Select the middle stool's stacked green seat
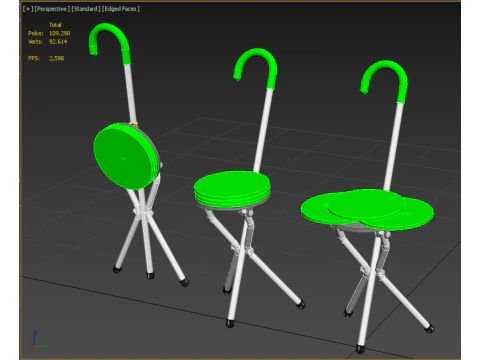The image size is (480, 360). coord(232,189)
